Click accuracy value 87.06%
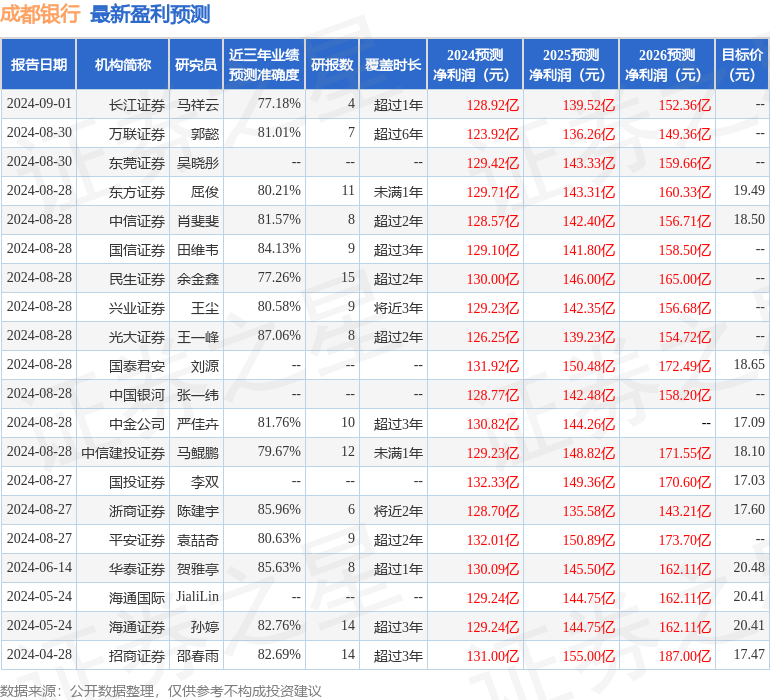The image size is (770, 700). pyautogui.click(x=279, y=336)
